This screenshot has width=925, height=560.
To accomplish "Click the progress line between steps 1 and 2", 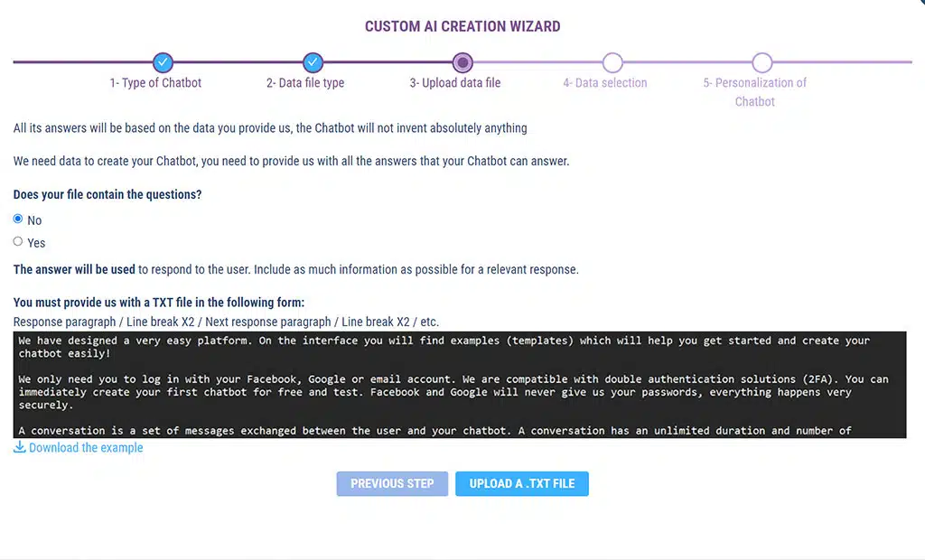I will click(238, 62).
